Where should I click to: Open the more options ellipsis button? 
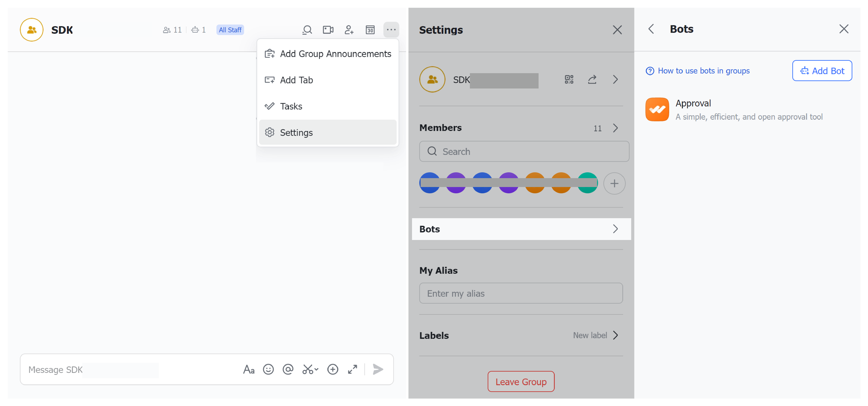click(391, 30)
